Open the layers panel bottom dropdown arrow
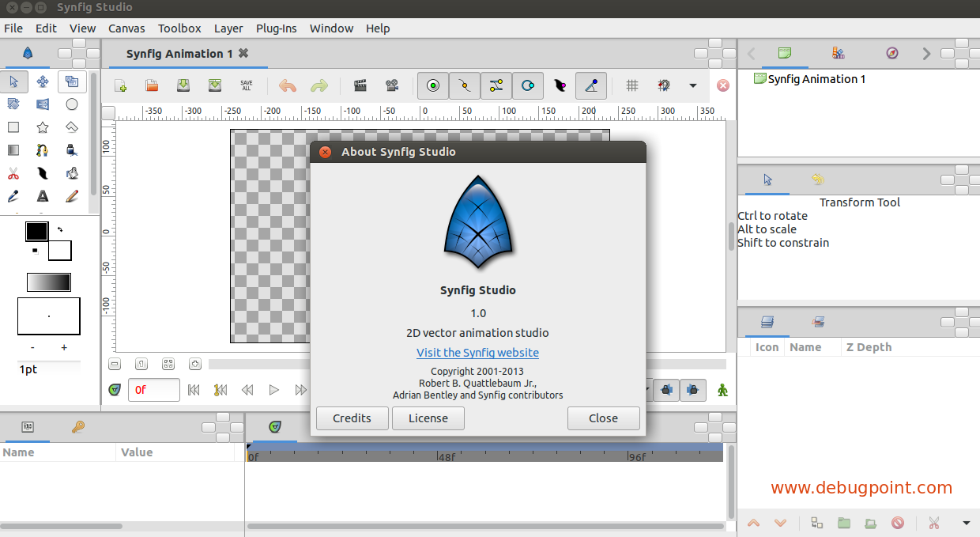 pyautogui.click(x=966, y=523)
